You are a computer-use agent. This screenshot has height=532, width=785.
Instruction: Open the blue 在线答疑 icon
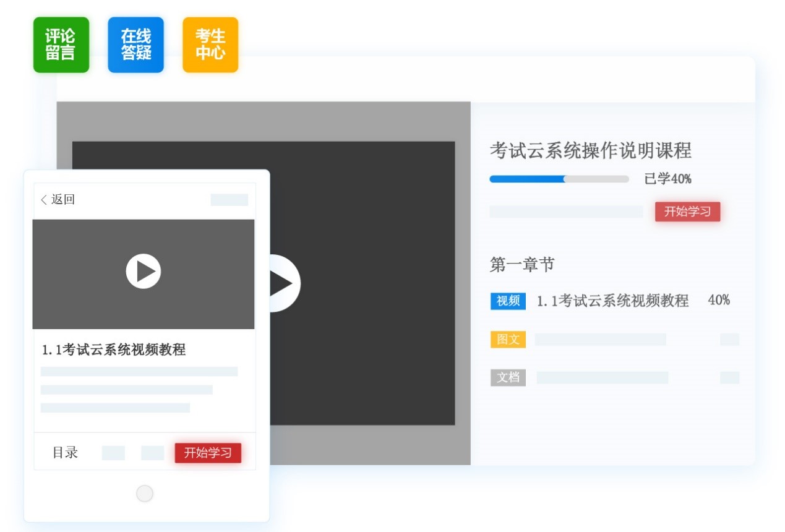tap(135, 45)
